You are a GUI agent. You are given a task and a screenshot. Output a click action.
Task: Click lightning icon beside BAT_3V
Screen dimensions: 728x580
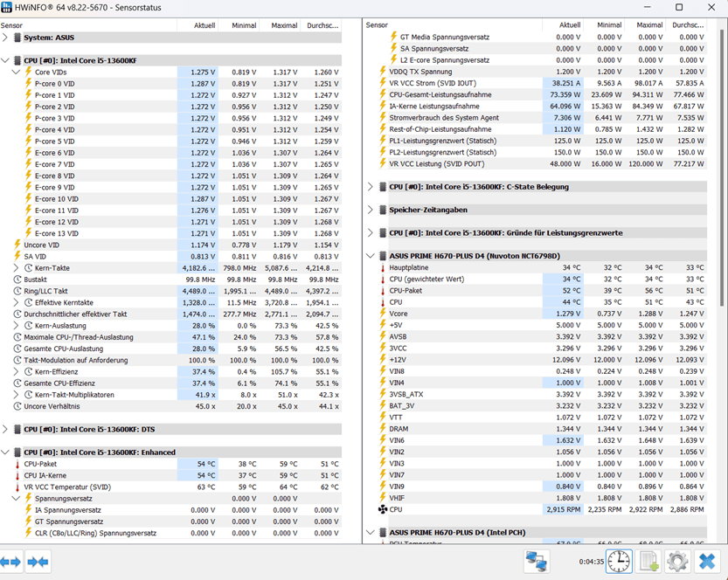[383, 405]
